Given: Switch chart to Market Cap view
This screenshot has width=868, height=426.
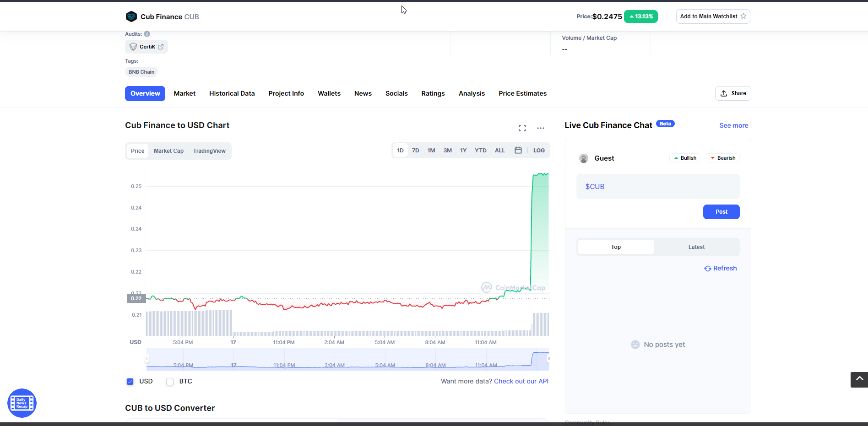Looking at the screenshot, I should (168, 151).
